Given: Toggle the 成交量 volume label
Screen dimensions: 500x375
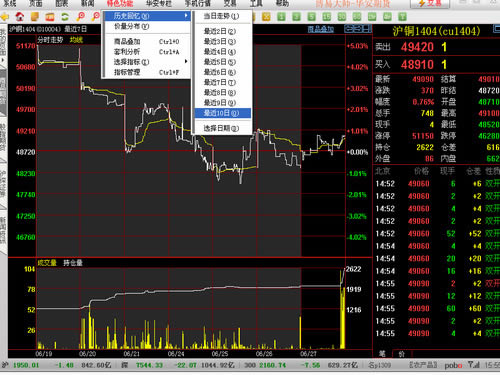Looking at the screenshot, I should point(47,263).
